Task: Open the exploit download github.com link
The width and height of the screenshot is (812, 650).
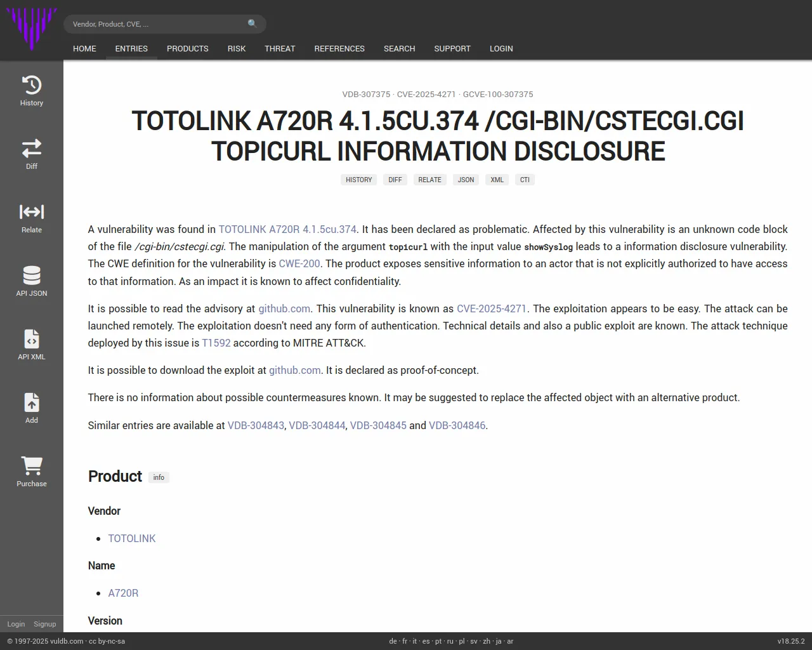Action: tap(295, 370)
